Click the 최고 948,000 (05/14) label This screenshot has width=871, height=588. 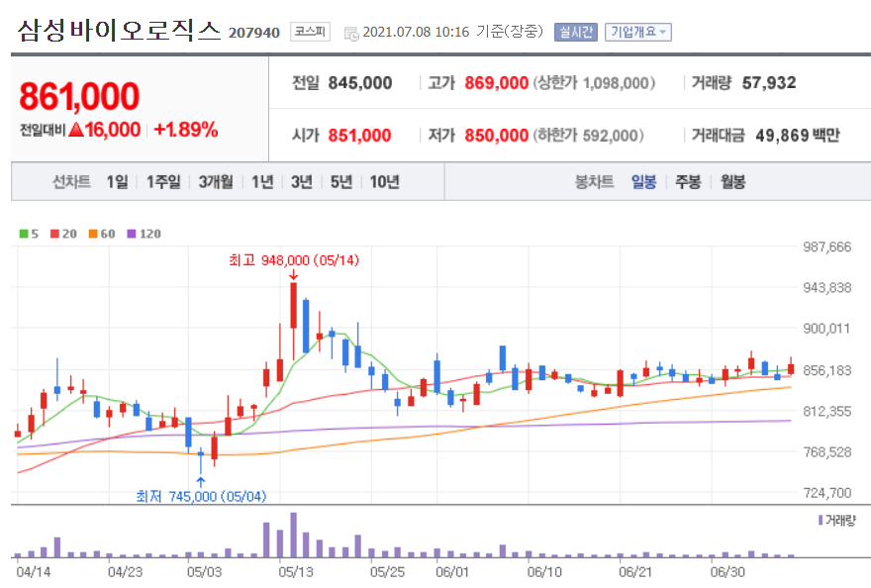coord(294,260)
